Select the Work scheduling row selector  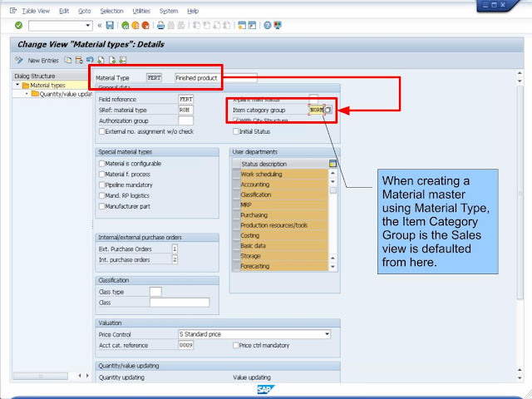(236, 174)
